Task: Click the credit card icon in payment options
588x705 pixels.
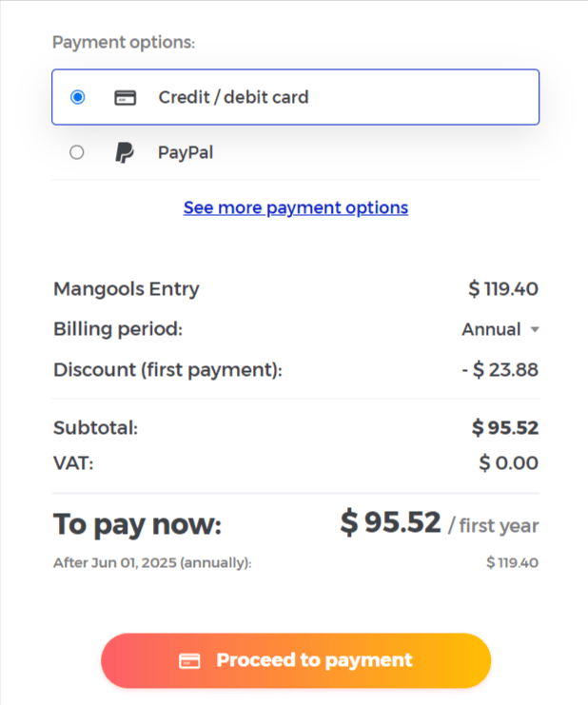Action: [x=125, y=97]
